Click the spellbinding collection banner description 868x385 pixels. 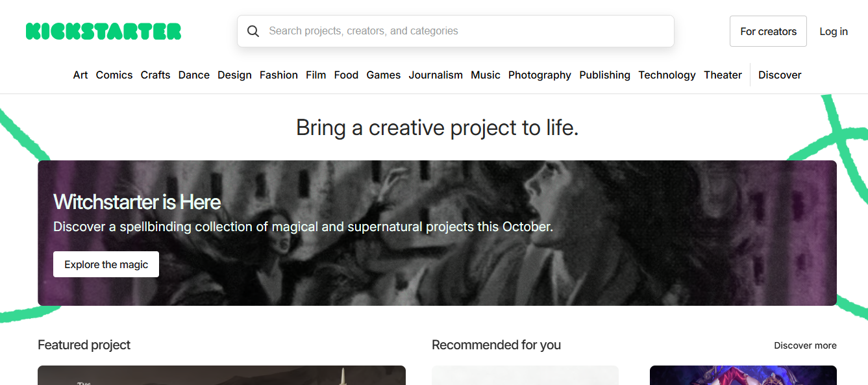pos(303,227)
